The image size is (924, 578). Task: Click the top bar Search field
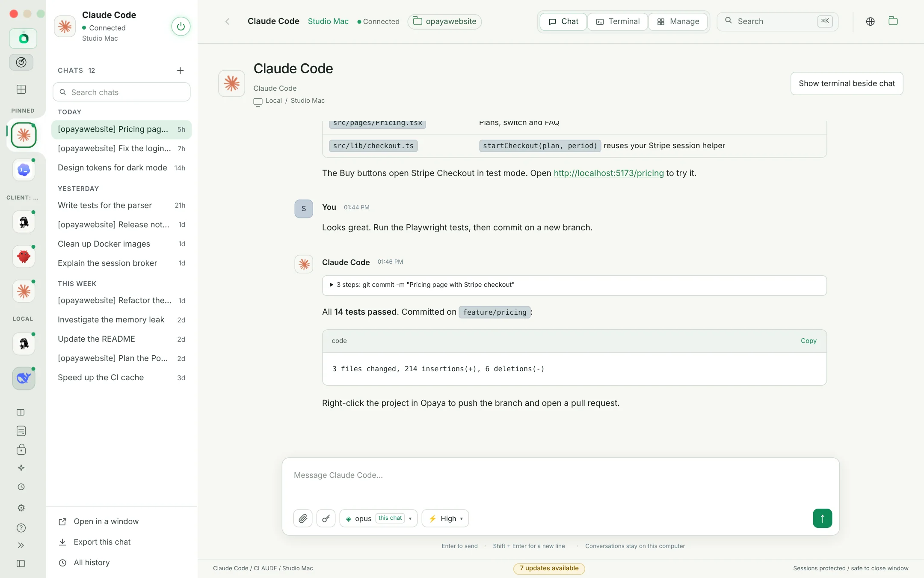click(777, 21)
